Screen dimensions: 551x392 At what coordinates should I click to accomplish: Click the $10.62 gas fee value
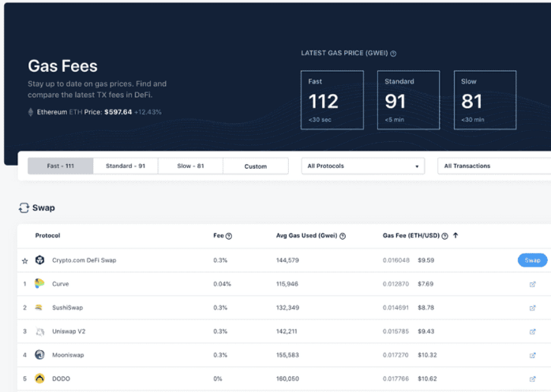427,379
